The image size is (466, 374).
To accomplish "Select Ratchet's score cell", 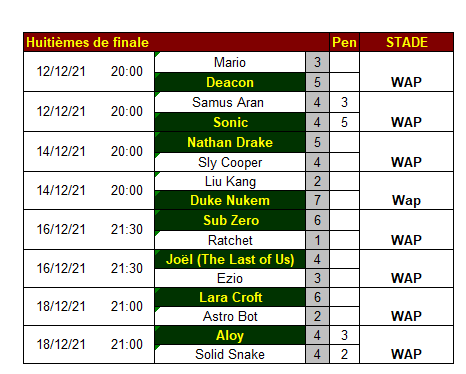I will tap(317, 240).
